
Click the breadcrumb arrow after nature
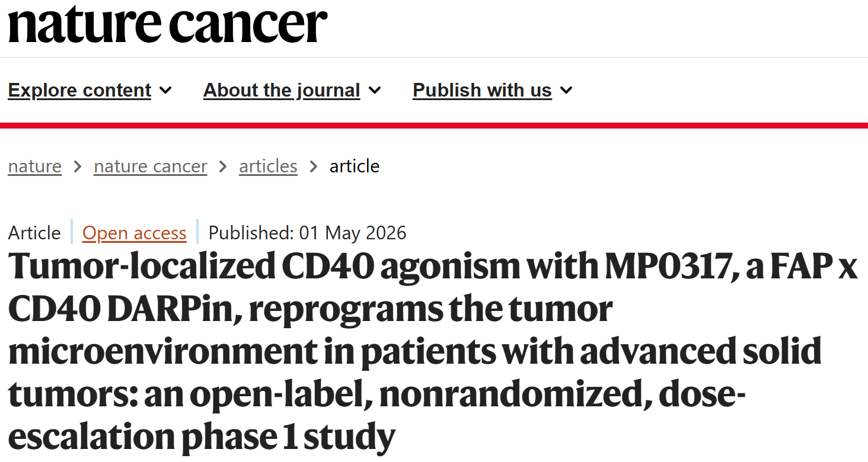click(x=78, y=167)
